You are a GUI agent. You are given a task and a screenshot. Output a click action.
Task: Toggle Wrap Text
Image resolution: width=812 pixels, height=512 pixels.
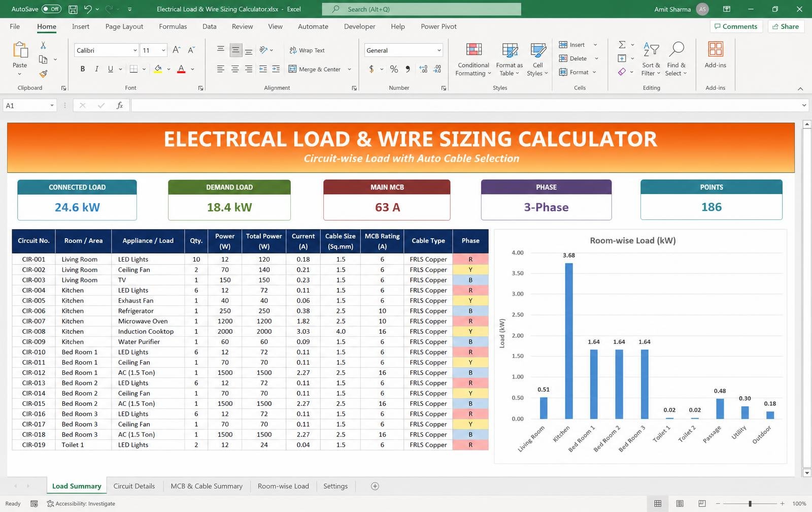(x=307, y=50)
